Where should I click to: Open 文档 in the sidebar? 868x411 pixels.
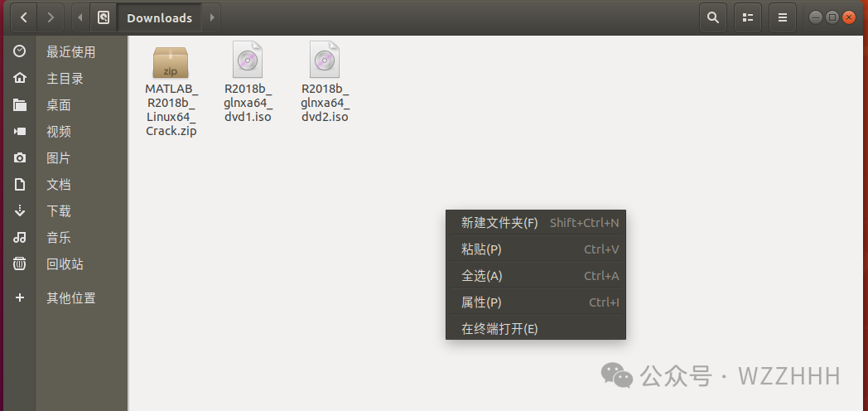tap(59, 185)
